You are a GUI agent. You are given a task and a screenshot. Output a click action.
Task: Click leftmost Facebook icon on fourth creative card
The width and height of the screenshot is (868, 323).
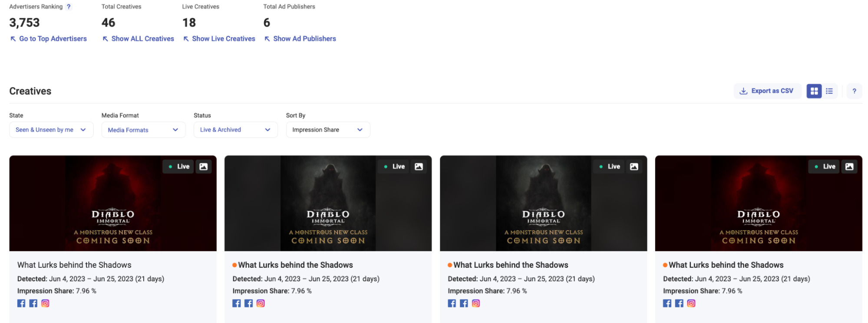[667, 303]
